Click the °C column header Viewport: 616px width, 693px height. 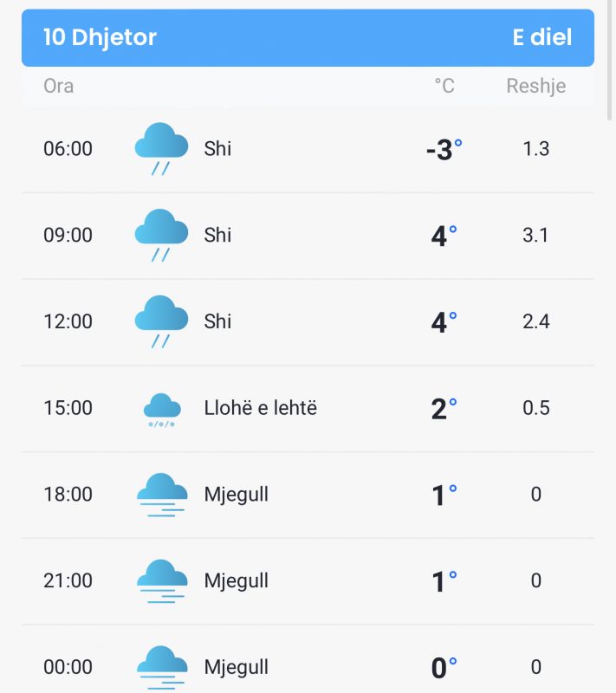(x=444, y=86)
